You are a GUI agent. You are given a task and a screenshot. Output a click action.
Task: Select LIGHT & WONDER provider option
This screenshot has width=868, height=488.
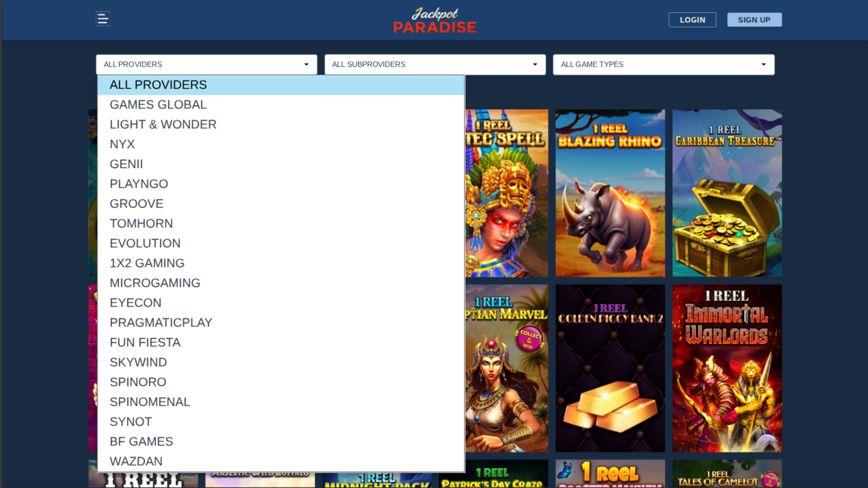pos(163,124)
